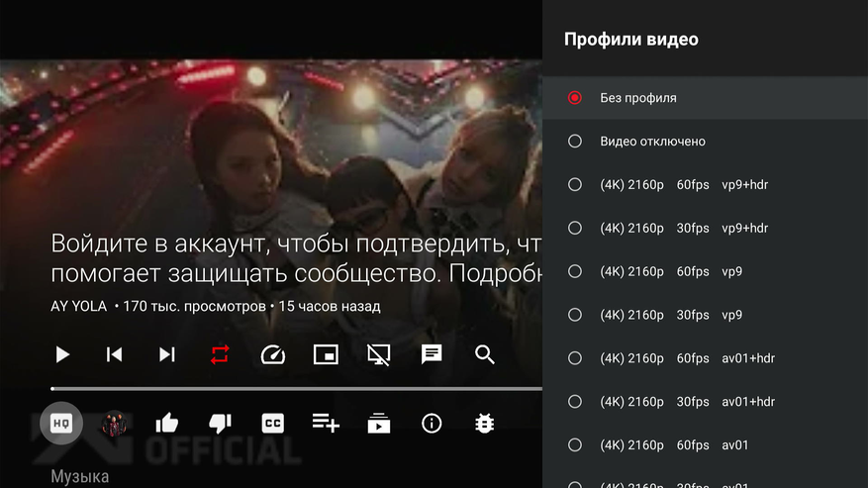
Task: Add video to a playlist
Action: click(326, 424)
